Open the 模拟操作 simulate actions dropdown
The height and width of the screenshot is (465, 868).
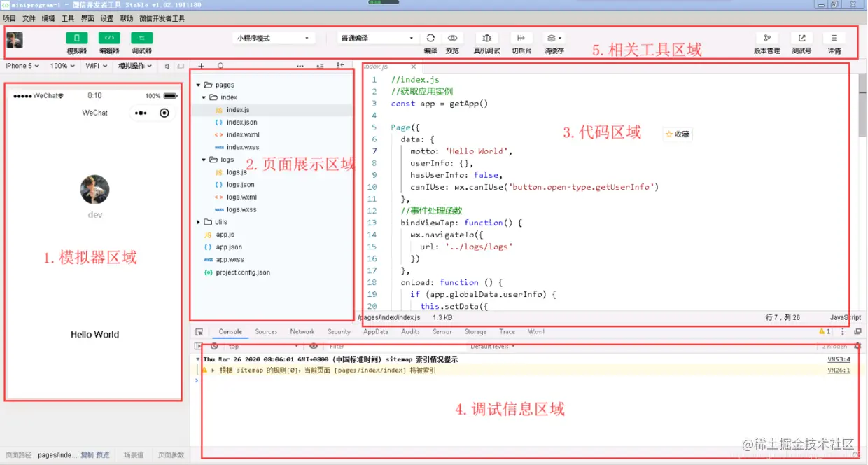tap(136, 66)
